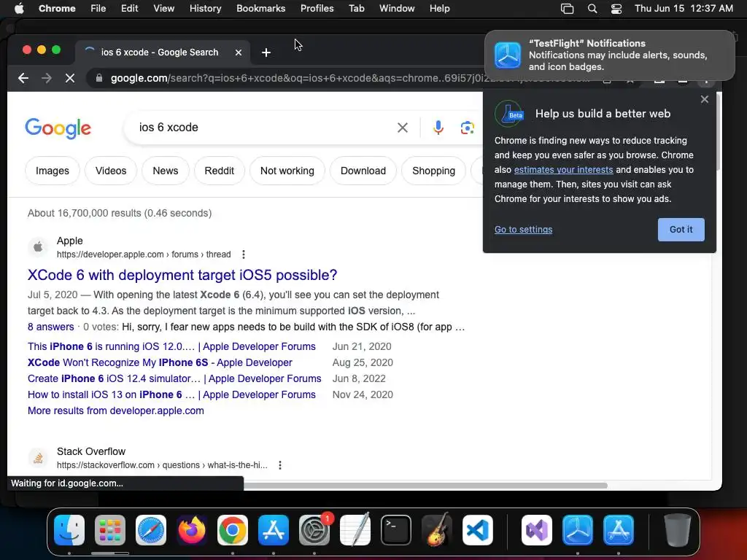Open more options for Apple result
Image resolution: width=747 pixels, height=560 pixels.
tap(244, 254)
